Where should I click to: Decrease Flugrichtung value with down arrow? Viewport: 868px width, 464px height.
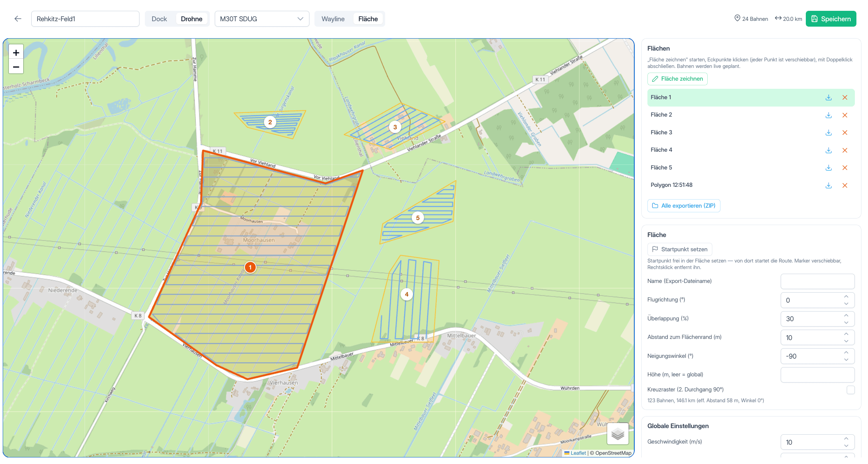pos(846,304)
